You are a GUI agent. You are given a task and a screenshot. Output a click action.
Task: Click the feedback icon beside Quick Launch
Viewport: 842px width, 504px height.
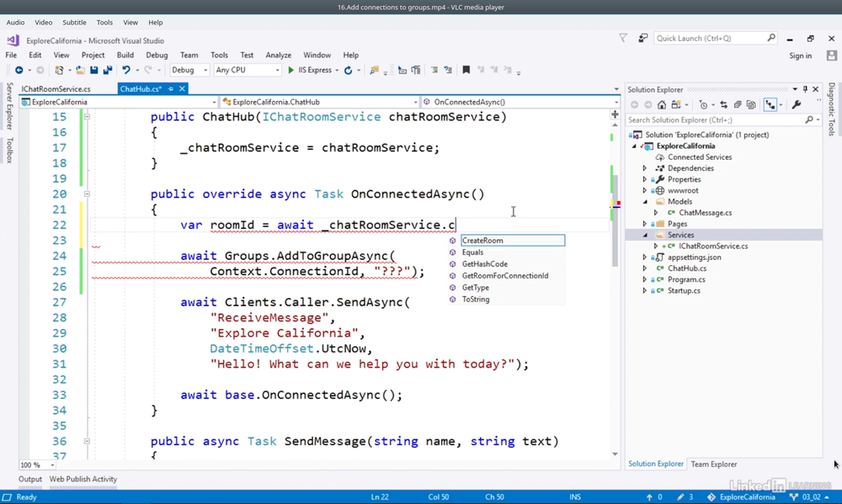click(642, 38)
